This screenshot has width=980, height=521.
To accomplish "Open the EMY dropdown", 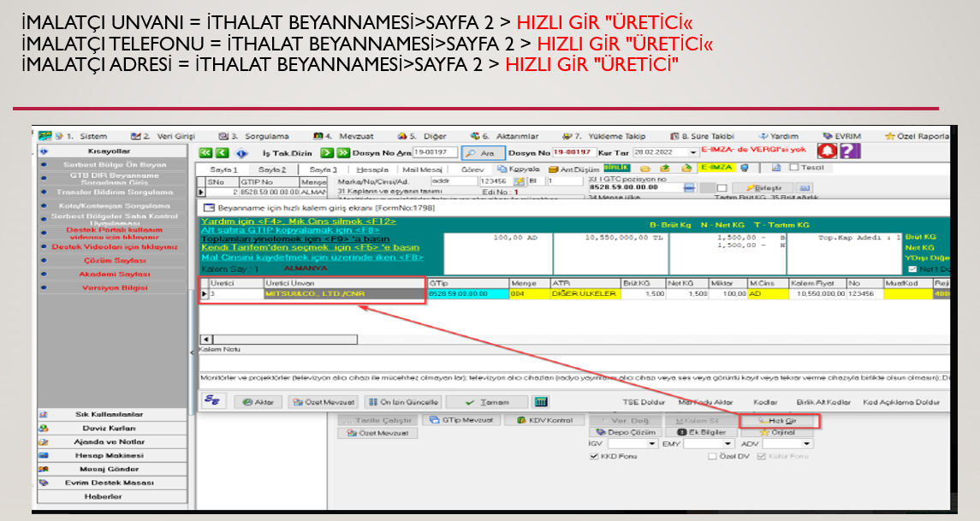I will coord(728,443).
